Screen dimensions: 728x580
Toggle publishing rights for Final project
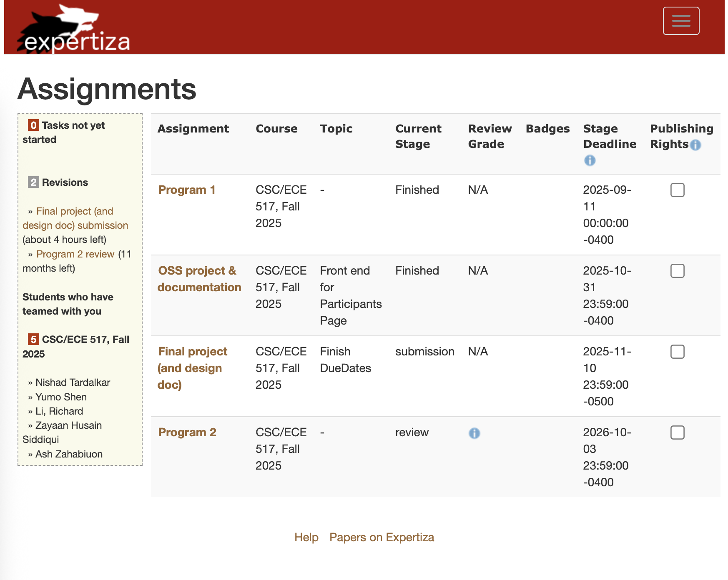click(x=677, y=352)
